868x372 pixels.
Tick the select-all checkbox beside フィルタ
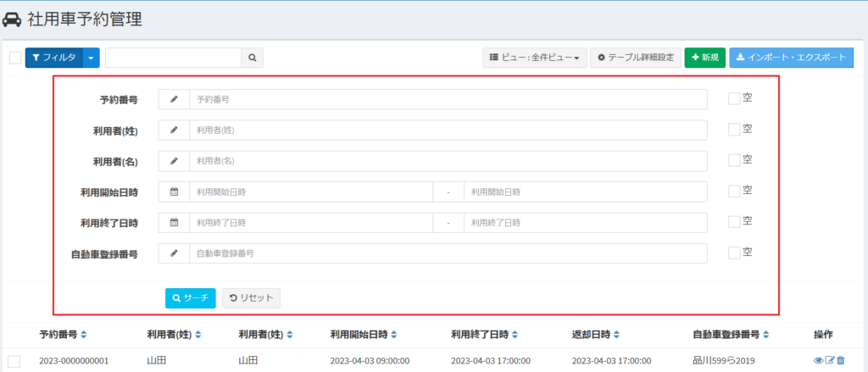pyautogui.click(x=15, y=58)
